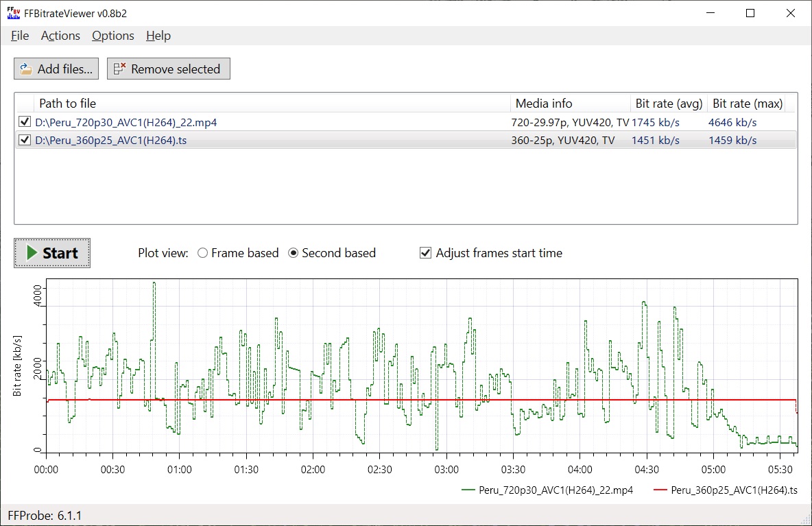Image resolution: width=812 pixels, height=526 pixels.
Task: Click the FFBitrateViewer app icon in title bar
Action: tap(13, 13)
